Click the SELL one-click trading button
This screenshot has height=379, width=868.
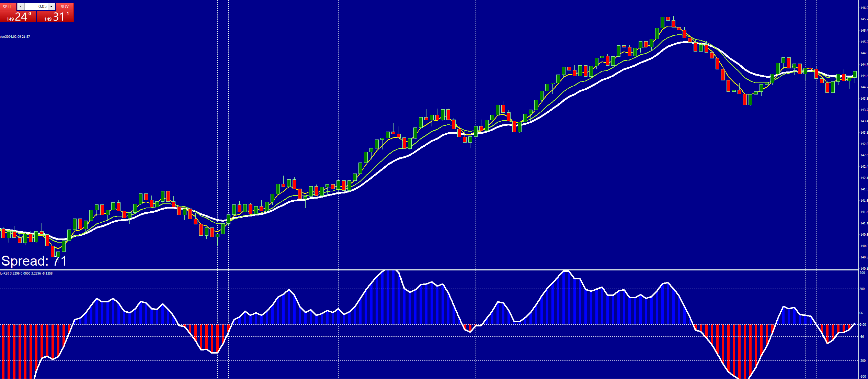8,7
